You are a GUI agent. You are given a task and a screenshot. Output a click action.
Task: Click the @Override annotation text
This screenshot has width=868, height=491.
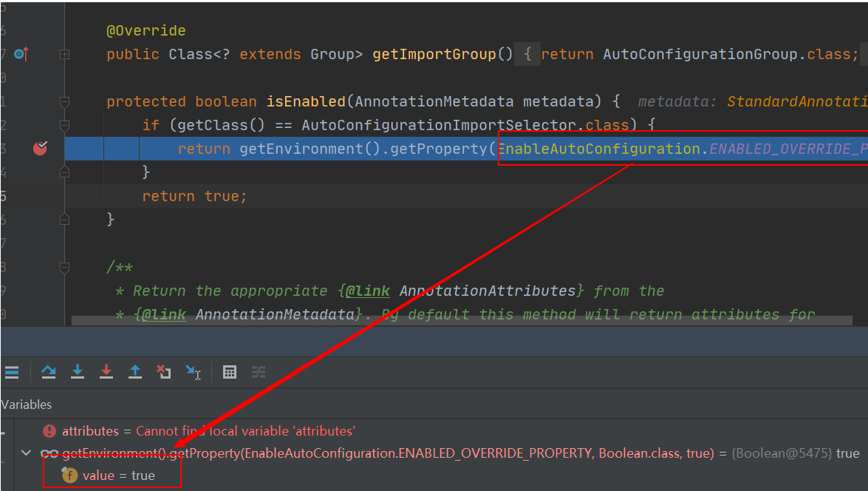point(146,30)
